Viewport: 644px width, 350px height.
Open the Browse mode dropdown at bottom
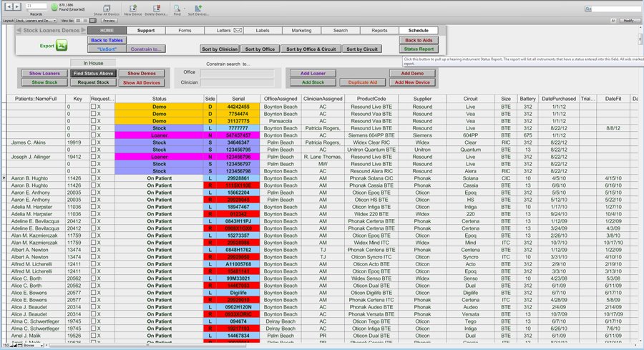[32, 346]
